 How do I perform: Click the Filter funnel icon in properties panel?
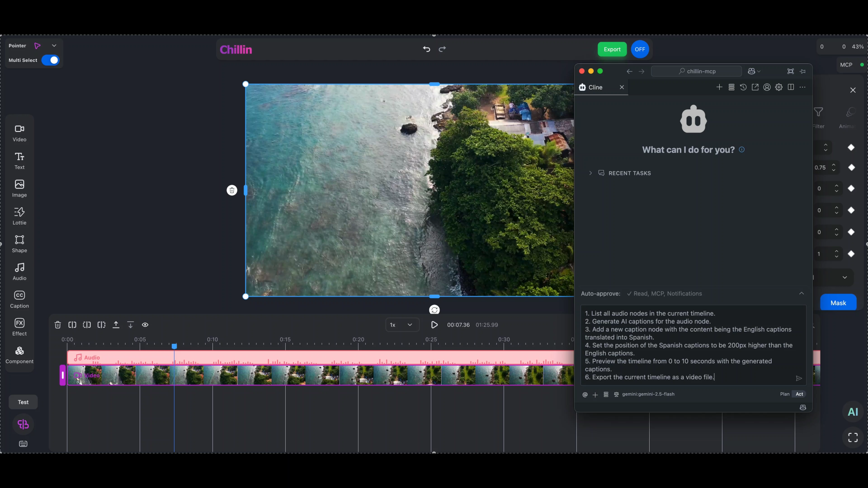(x=819, y=112)
